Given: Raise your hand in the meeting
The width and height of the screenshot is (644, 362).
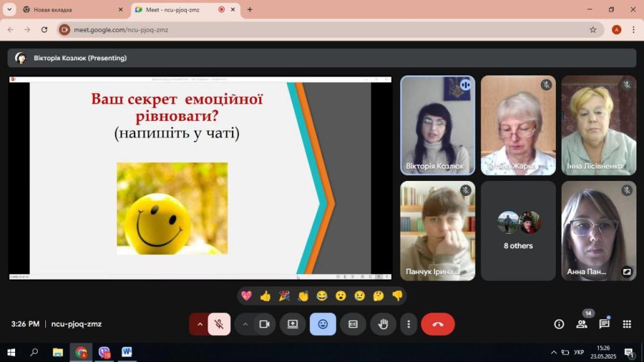Looking at the screenshot, I should pyautogui.click(x=383, y=324).
